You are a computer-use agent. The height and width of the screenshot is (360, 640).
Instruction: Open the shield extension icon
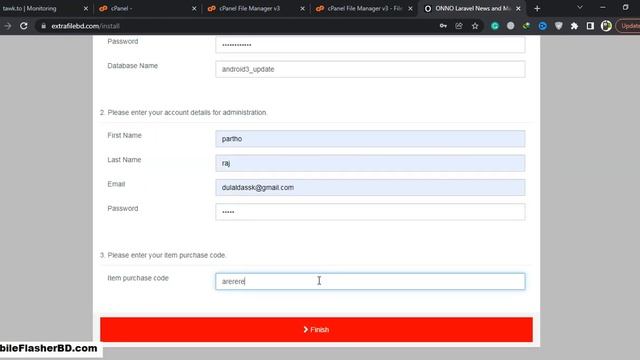558,26
